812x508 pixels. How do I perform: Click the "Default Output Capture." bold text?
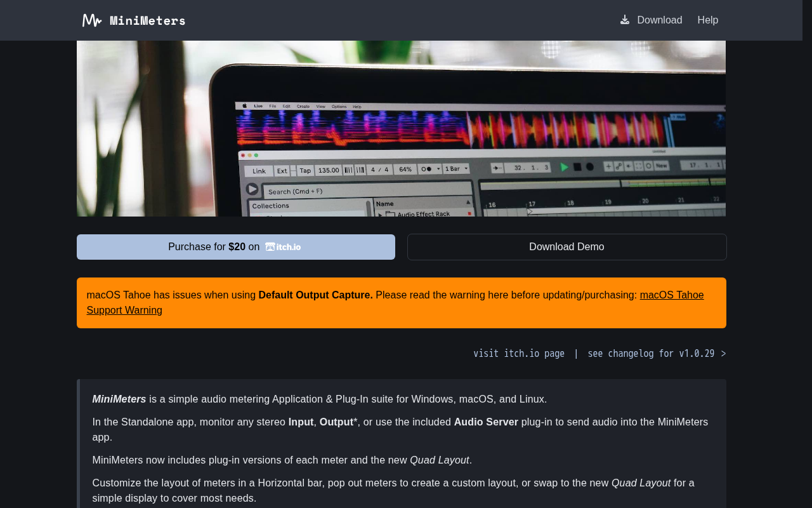click(x=316, y=295)
